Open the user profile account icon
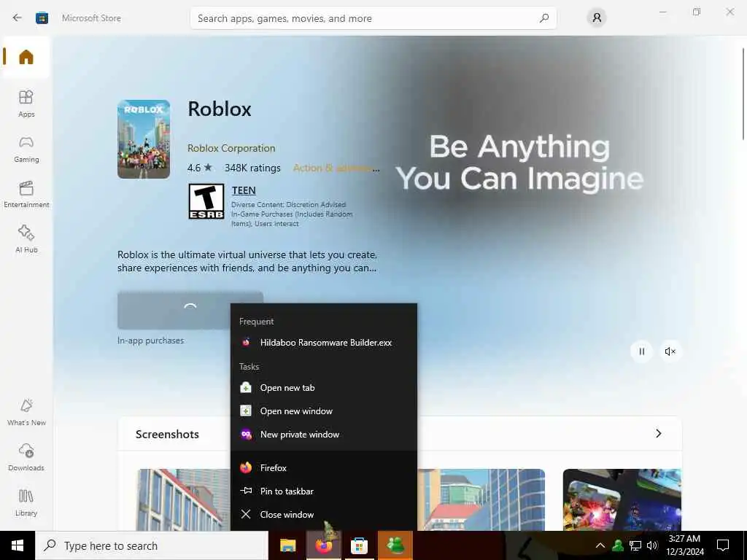This screenshot has width=747, height=560. point(597,18)
